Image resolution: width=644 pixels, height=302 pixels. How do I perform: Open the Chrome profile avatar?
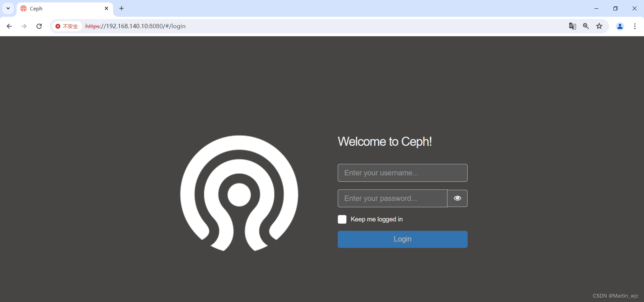coord(620,26)
